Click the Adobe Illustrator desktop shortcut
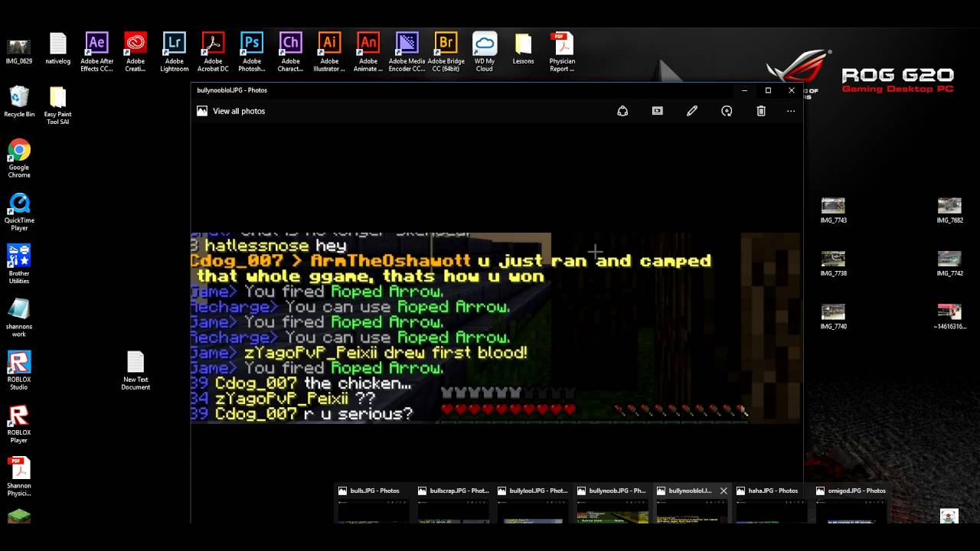The width and height of the screenshot is (980, 551). (x=329, y=52)
